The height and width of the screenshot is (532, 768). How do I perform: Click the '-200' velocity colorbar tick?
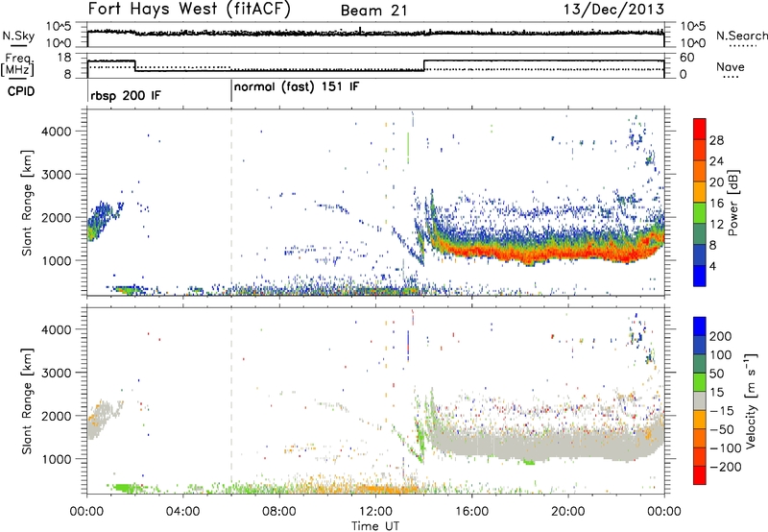click(x=726, y=467)
